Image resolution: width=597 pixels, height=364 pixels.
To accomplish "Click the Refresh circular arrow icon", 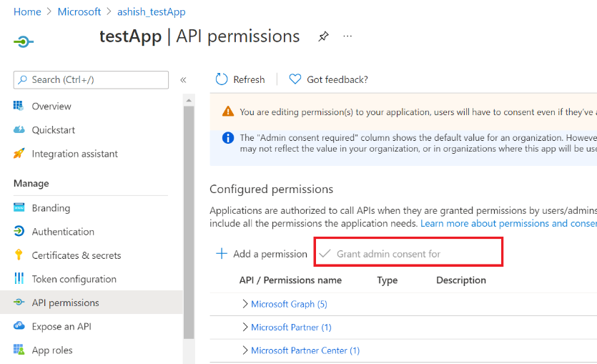I will click(x=221, y=79).
